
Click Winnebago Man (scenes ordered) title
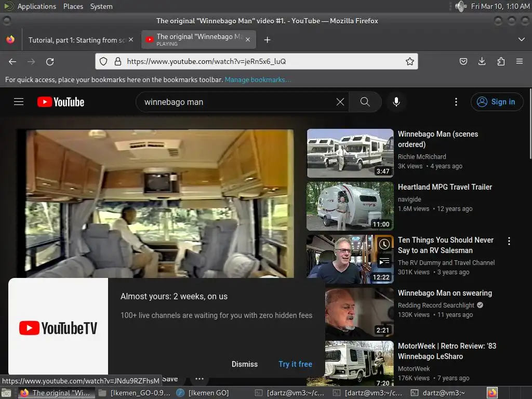coord(438,139)
